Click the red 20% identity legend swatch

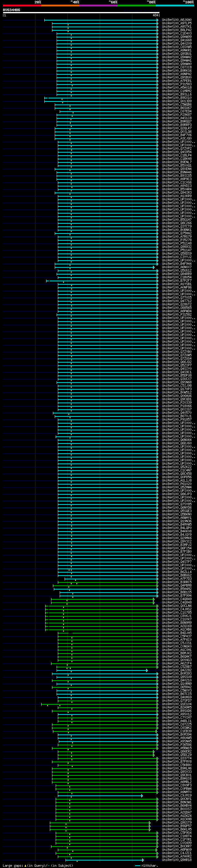22,6
